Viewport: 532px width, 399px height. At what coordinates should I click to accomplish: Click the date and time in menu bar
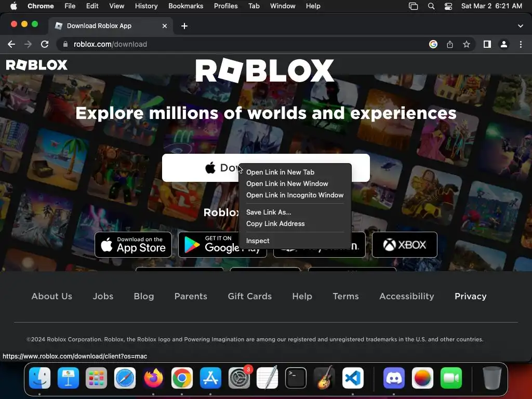(x=491, y=6)
